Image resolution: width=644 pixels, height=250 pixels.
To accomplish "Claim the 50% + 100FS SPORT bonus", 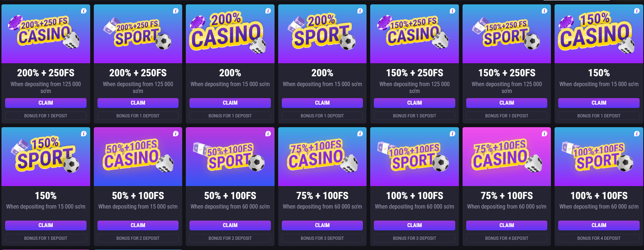I will point(230,225).
